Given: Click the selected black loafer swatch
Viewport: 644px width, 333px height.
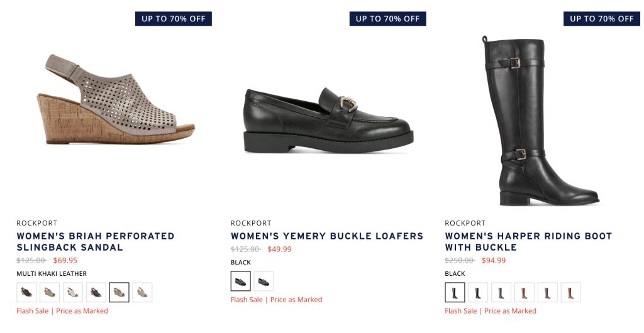Looking at the screenshot, I should pyautogui.click(x=241, y=281).
